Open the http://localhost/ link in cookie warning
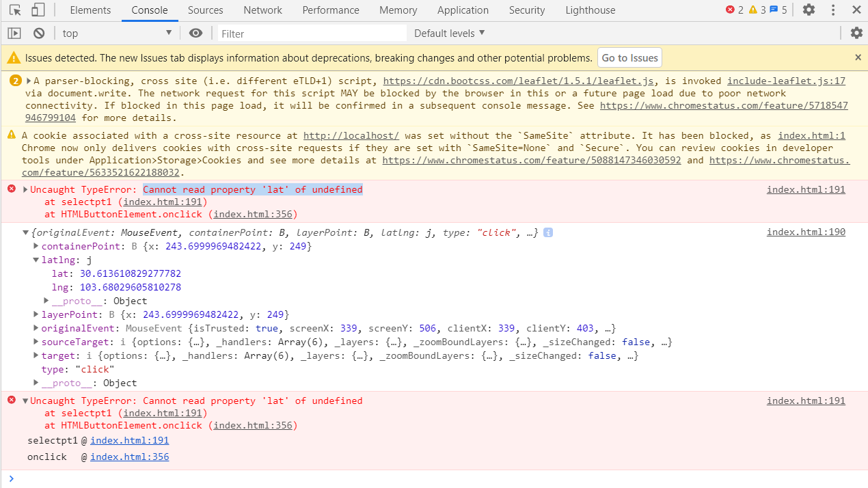 point(351,135)
